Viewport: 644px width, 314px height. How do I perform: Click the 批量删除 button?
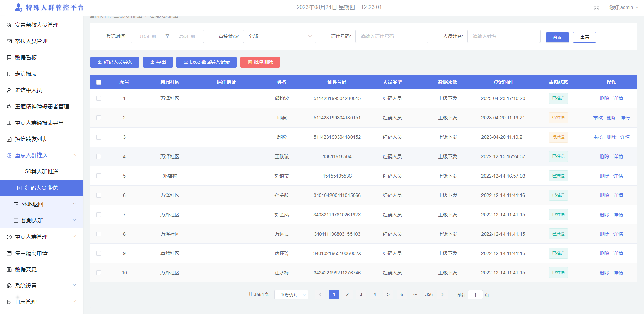tap(260, 62)
